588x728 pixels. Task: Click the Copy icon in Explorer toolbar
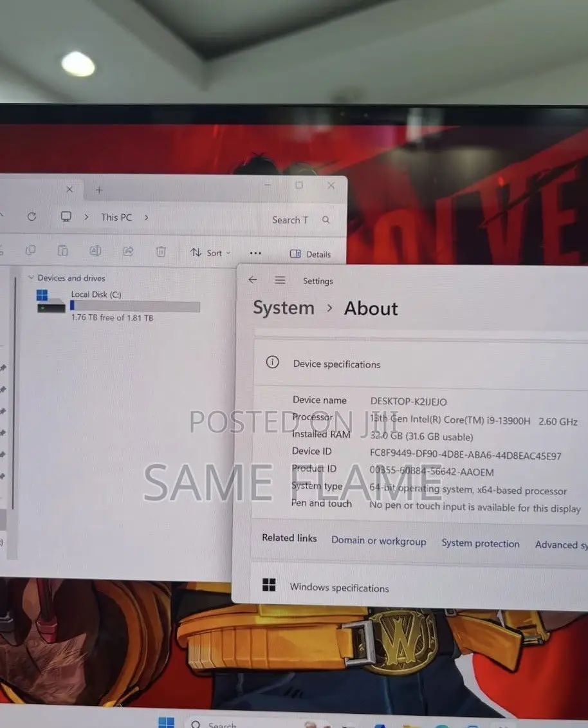(31, 250)
